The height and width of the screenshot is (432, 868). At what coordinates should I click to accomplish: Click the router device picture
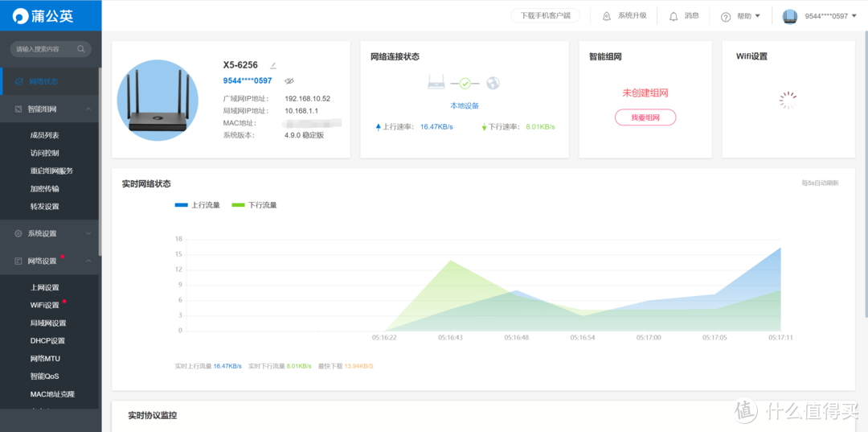[x=158, y=101]
